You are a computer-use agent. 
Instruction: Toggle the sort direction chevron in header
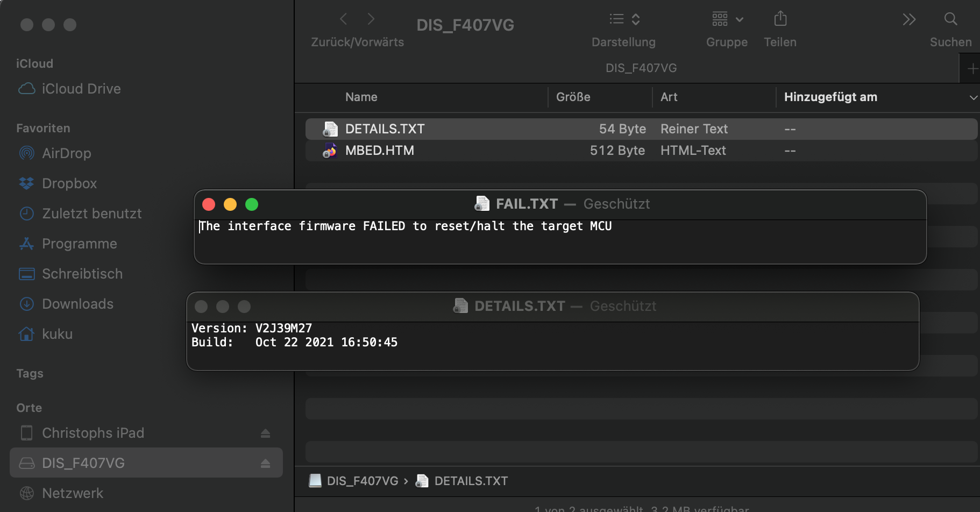point(972,97)
